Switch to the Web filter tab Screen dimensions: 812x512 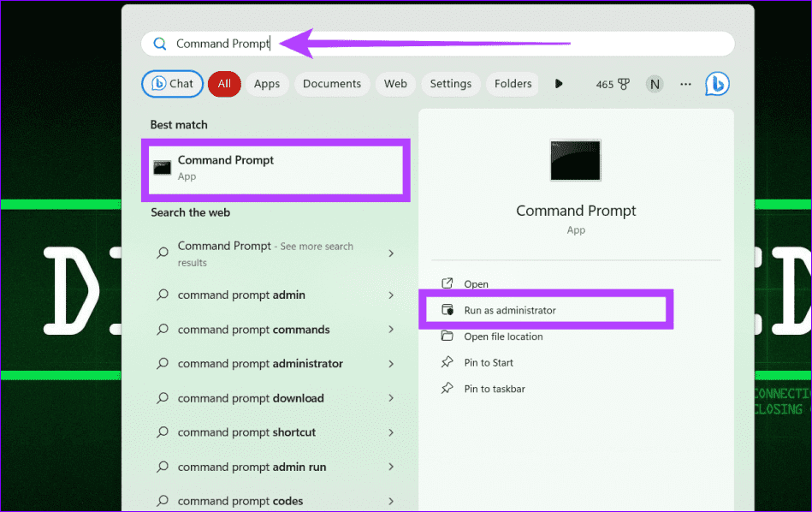pyautogui.click(x=395, y=84)
